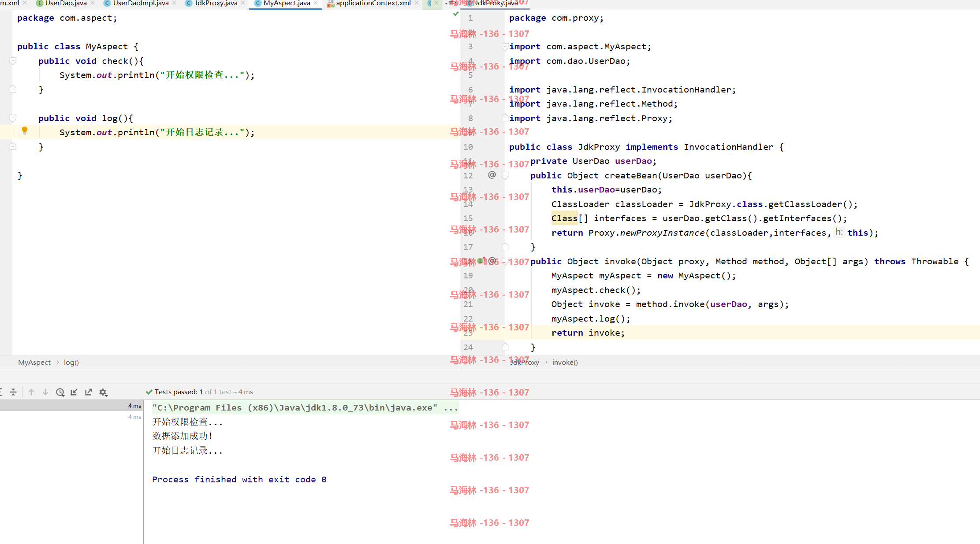
Task: Click the log() breadcrumb
Action: click(x=71, y=362)
